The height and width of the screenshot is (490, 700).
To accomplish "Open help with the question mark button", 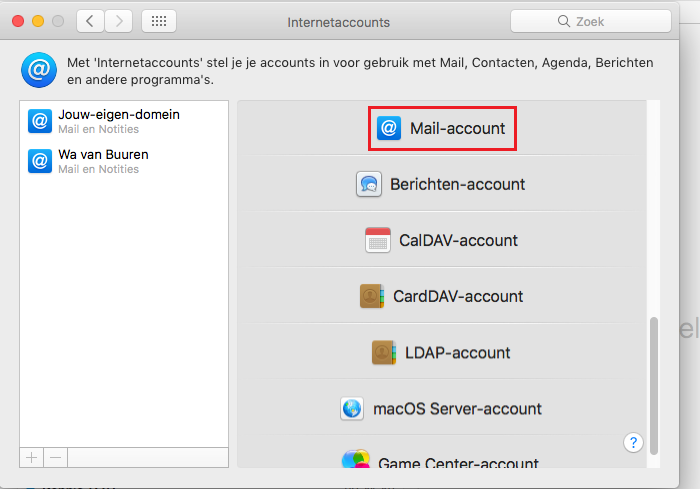I will (x=632, y=442).
